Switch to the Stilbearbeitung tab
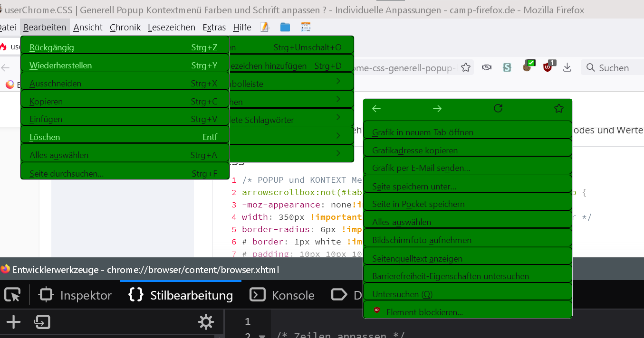The image size is (644, 338). 181,295
